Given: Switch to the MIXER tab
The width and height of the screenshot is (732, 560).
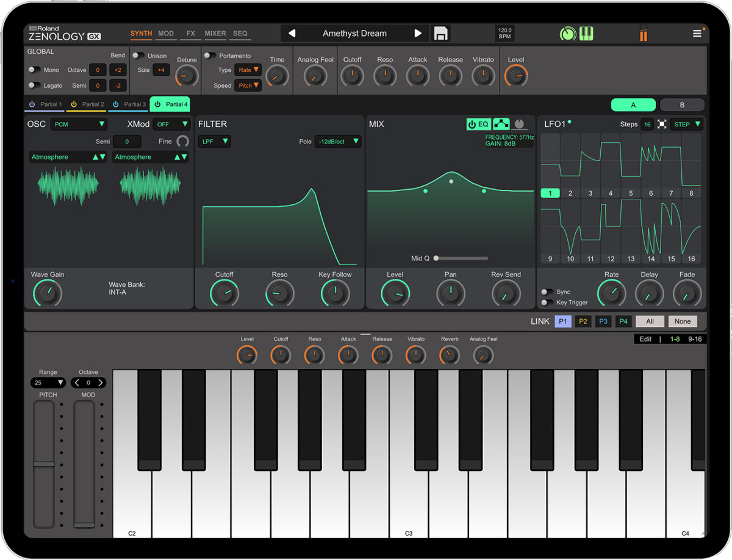Looking at the screenshot, I should coord(215,34).
